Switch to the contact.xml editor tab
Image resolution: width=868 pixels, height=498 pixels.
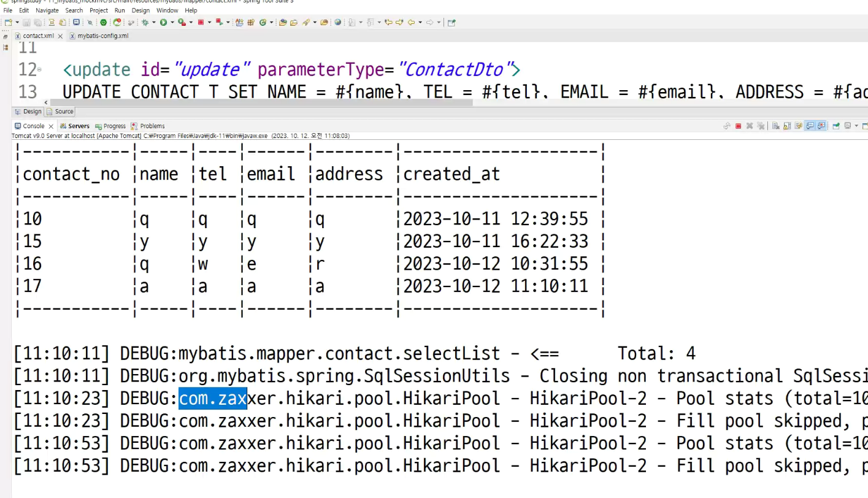38,36
